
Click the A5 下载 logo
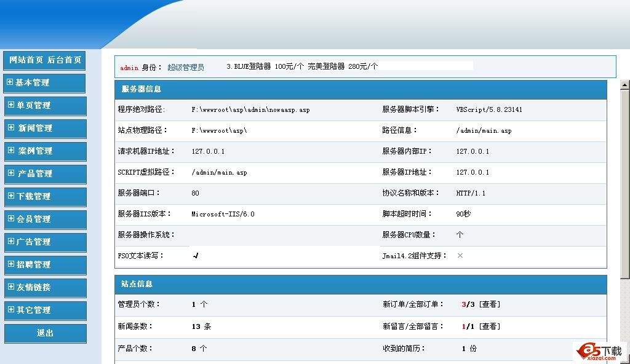pyautogui.click(x=599, y=351)
